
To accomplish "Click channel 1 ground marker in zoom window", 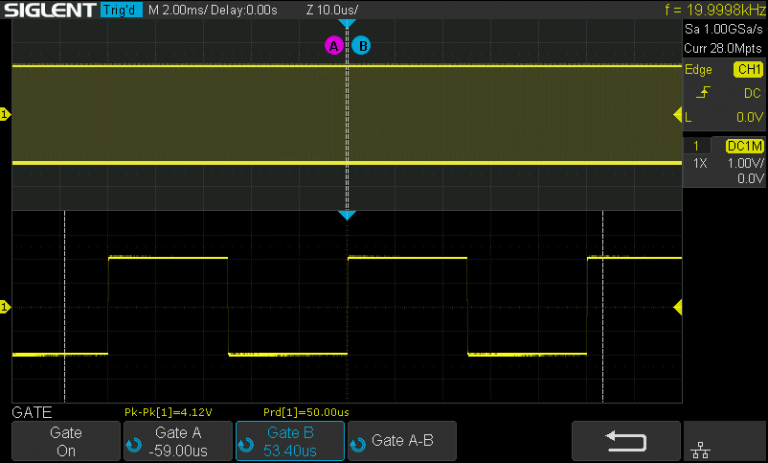I will pyautogui.click(x=5, y=307).
